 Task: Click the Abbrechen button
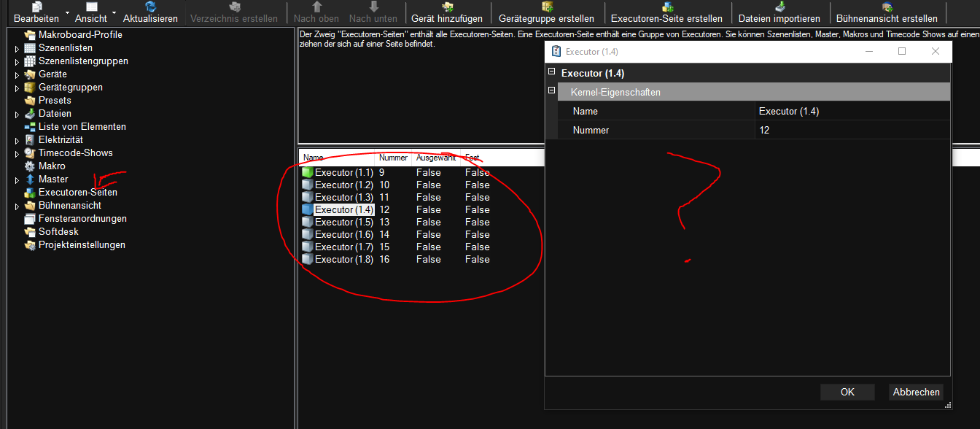[x=916, y=392]
